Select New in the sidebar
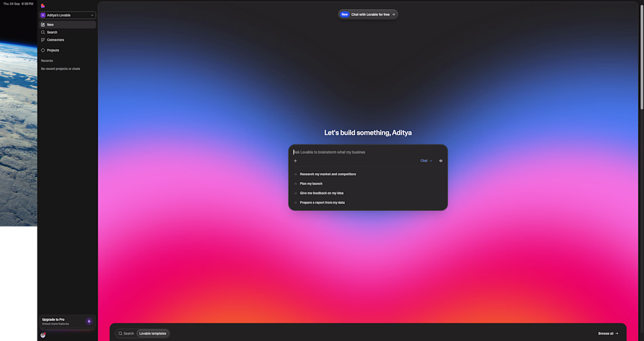This screenshot has height=341, width=644. (x=67, y=25)
